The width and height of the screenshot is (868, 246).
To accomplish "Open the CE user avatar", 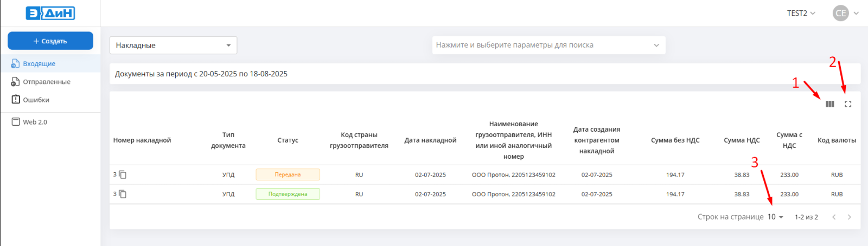I will [841, 13].
